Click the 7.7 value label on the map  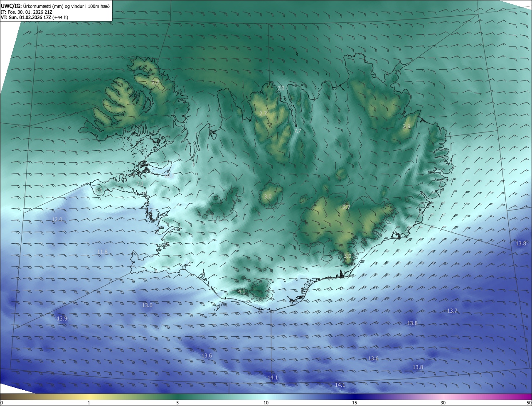click(298, 131)
